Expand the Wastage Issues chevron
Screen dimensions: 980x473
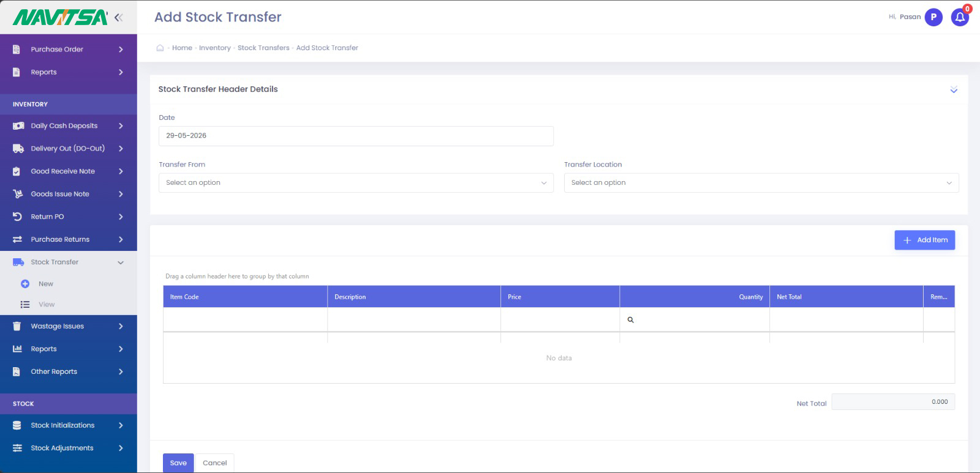click(121, 326)
